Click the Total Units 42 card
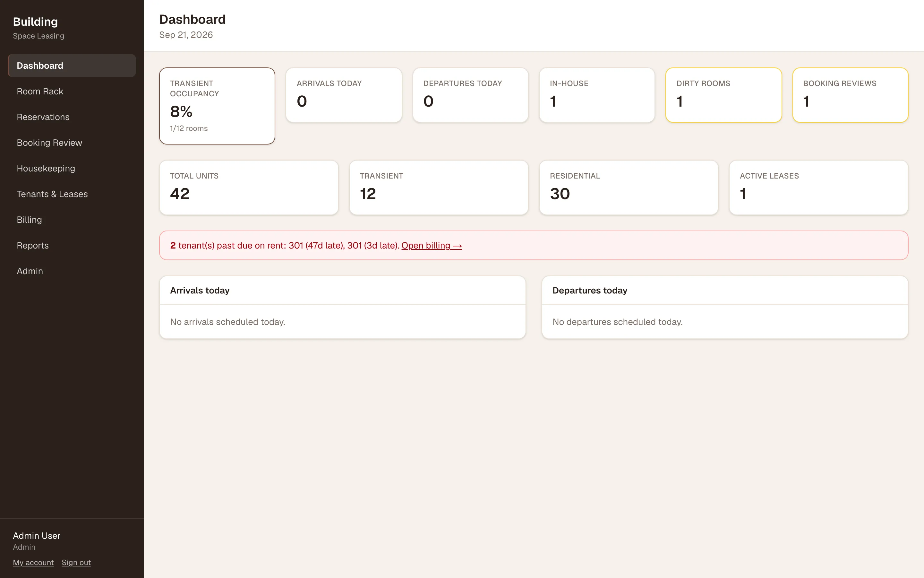 249,188
